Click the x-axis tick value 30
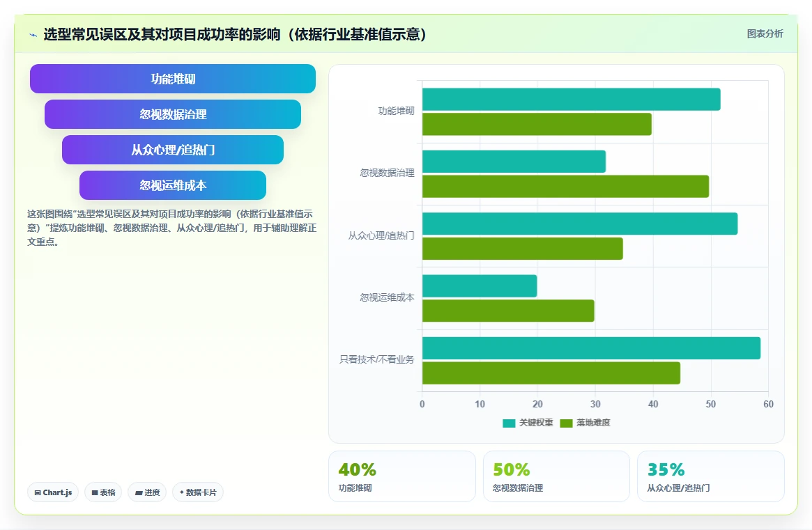 595,404
